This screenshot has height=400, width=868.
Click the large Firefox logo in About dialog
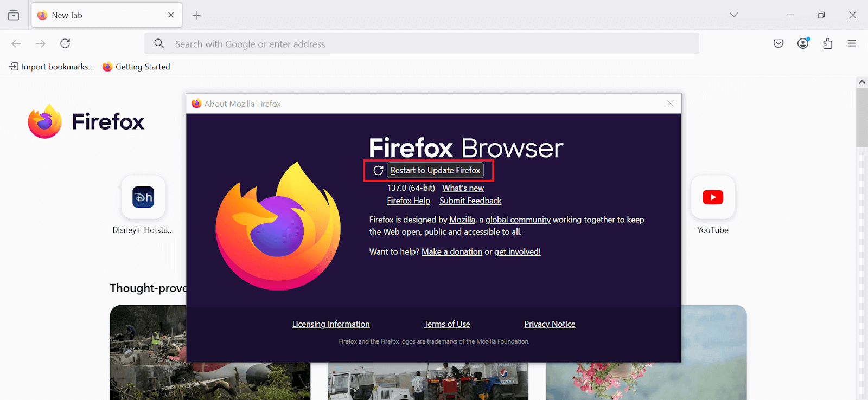tap(278, 225)
